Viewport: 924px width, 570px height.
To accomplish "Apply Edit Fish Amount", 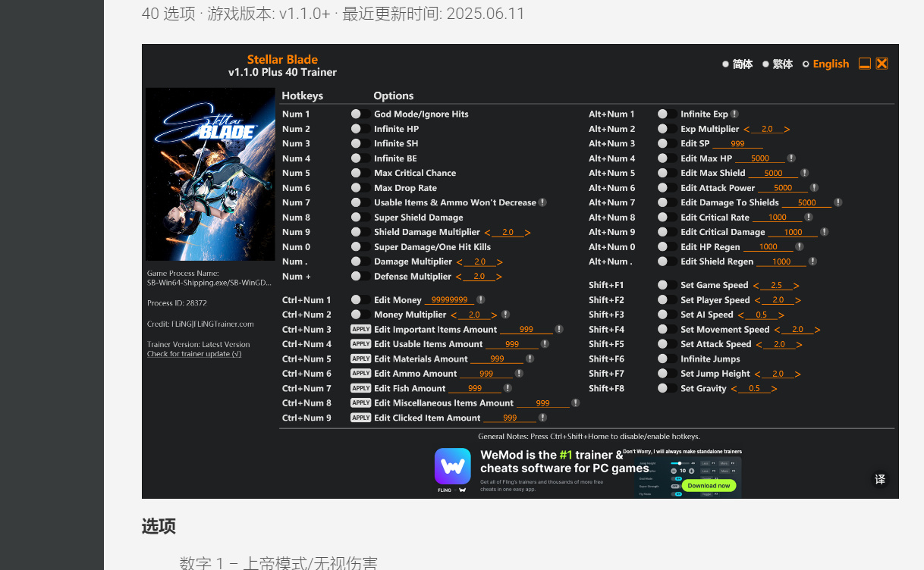I will point(360,388).
